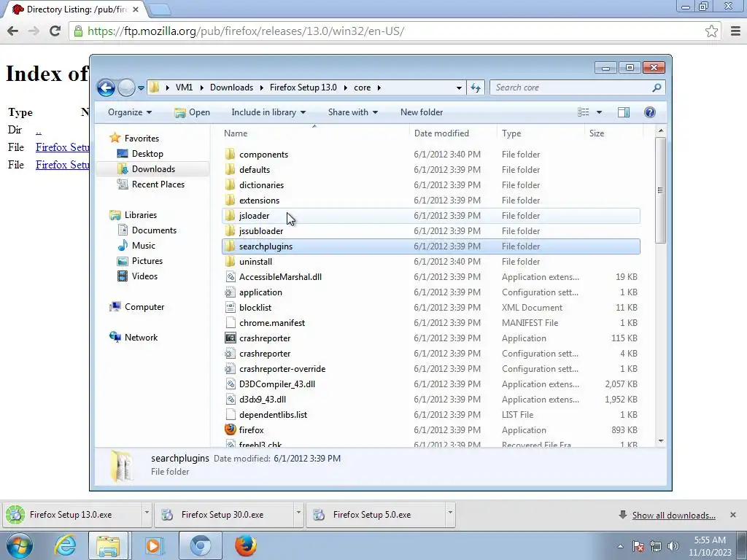This screenshot has height=560, width=747.
Task: Open the address bar history dropdown
Action: [459, 88]
